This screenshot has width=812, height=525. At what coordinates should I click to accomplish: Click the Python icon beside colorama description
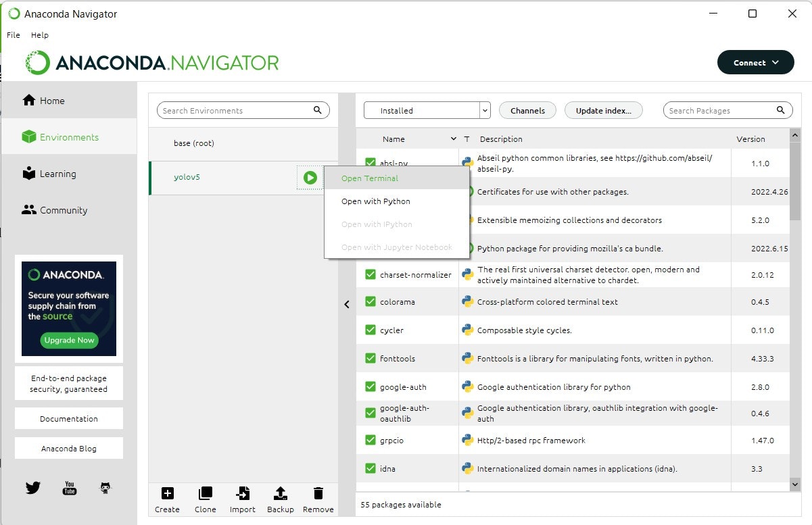tap(467, 302)
